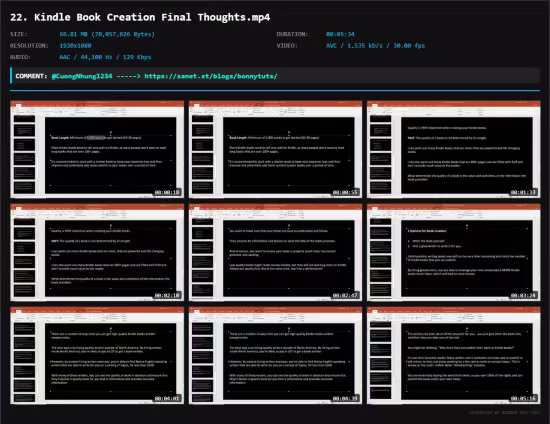This screenshot has height=424, width=550.
Task: Select the resolution value '1920x1080'
Action: point(75,46)
